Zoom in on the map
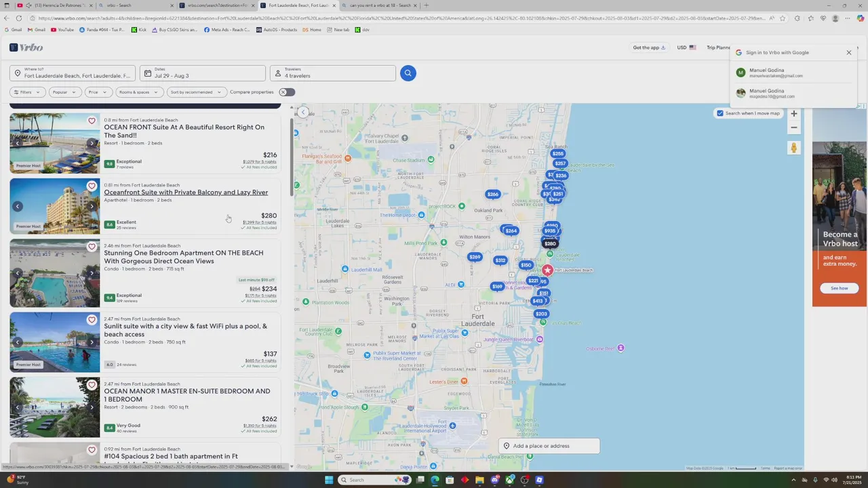 [x=794, y=114]
